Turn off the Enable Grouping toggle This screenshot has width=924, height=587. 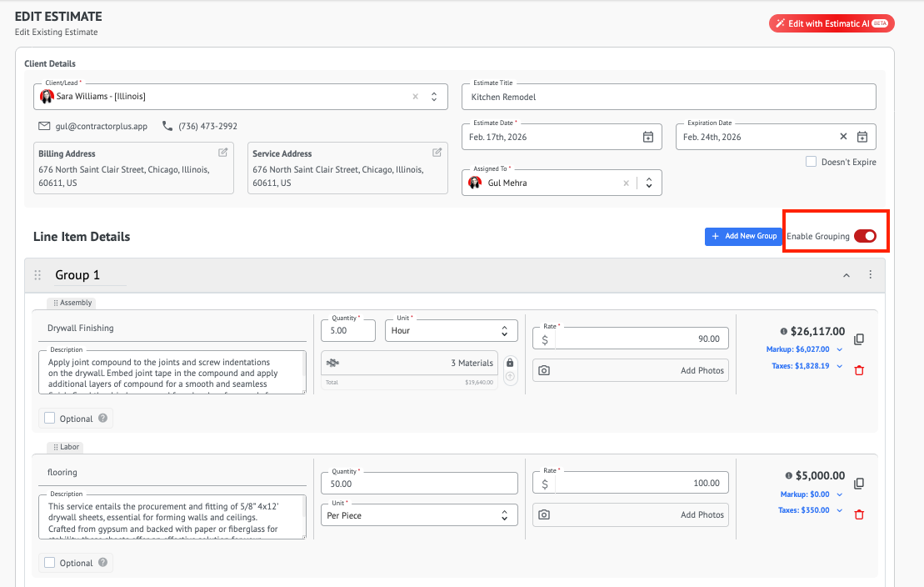point(865,237)
